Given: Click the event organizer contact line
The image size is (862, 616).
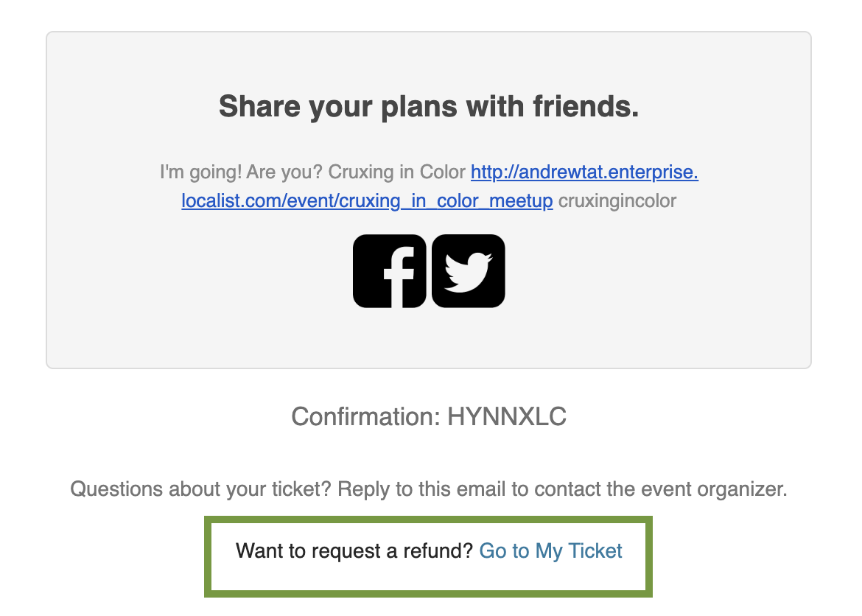Looking at the screenshot, I should pos(430,489).
